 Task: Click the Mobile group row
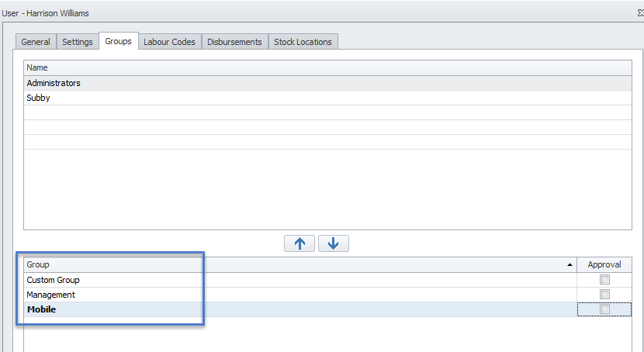click(41, 309)
